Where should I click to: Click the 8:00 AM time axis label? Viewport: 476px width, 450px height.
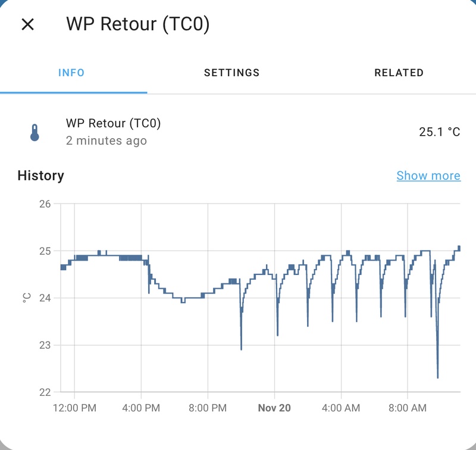[408, 408]
